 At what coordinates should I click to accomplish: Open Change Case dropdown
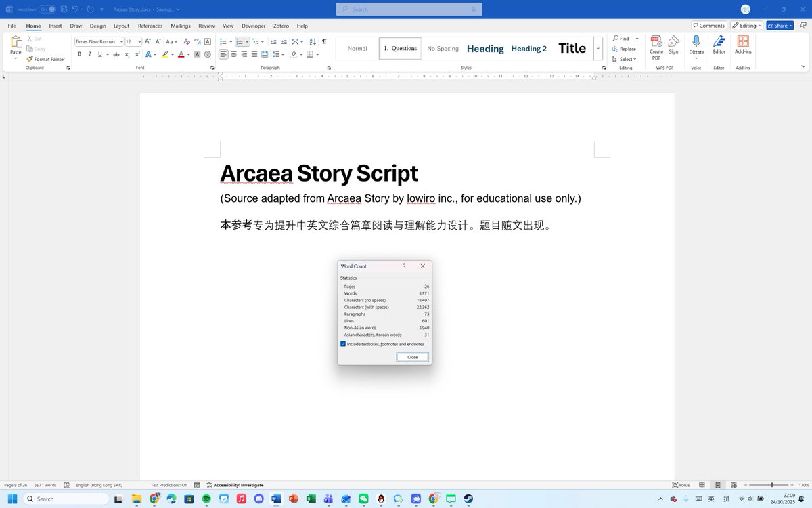(x=173, y=41)
